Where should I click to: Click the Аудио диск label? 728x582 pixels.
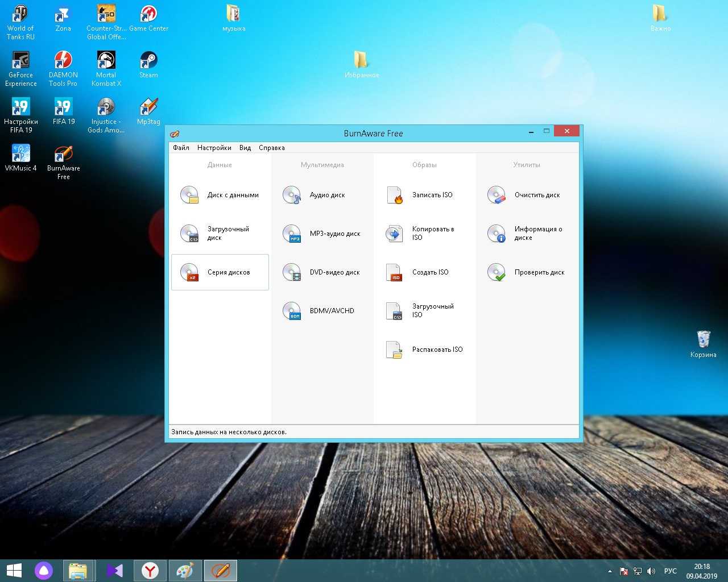point(328,195)
